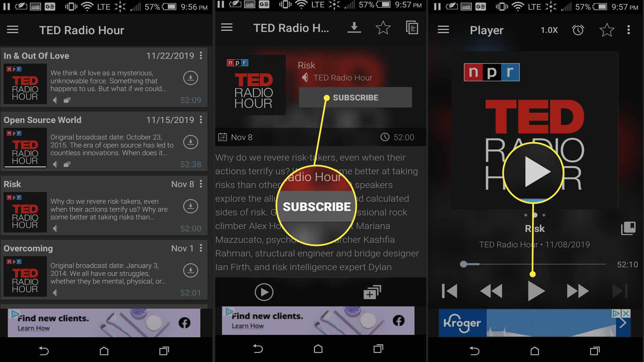Open the hamburger menu in the Player screen
The image size is (644, 362).
click(443, 29)
